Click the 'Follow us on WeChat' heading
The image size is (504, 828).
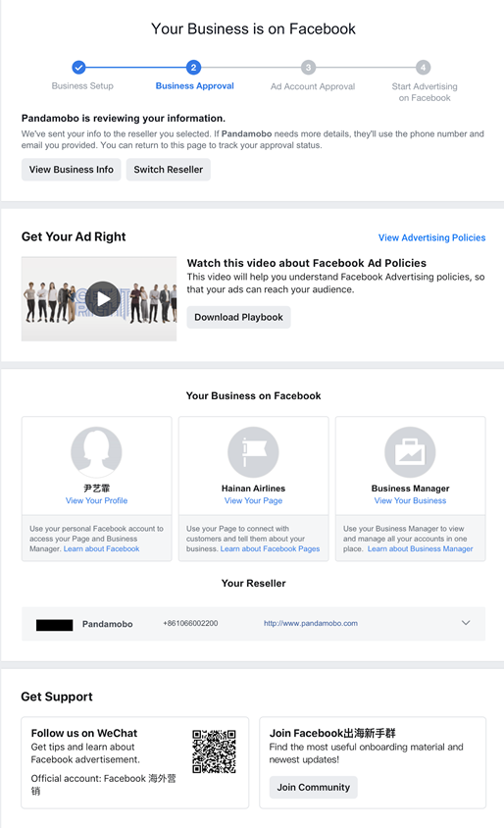pos(84,733)
